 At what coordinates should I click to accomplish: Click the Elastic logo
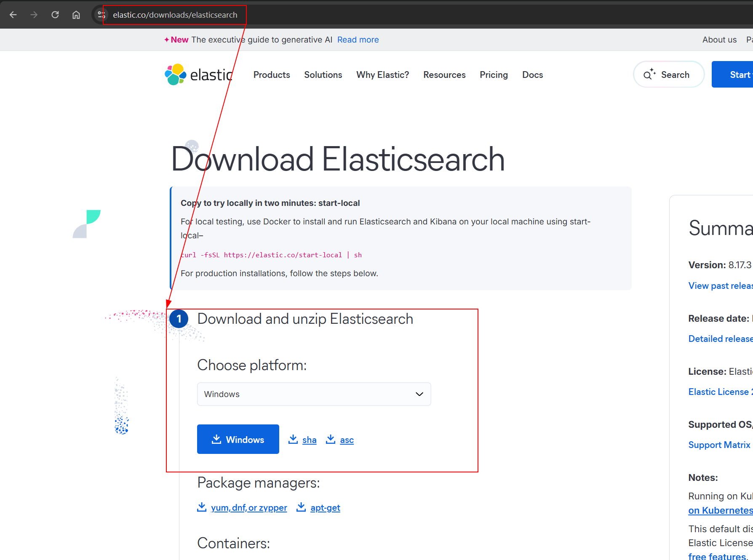point(199,75)
